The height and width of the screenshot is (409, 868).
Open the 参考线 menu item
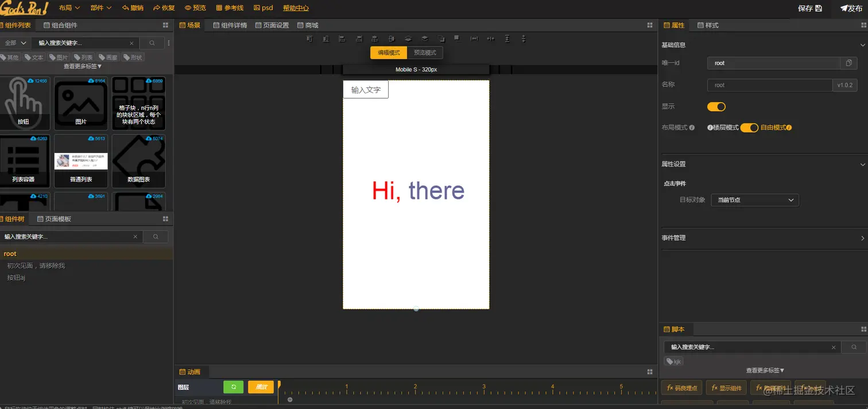tap(230, 8)
